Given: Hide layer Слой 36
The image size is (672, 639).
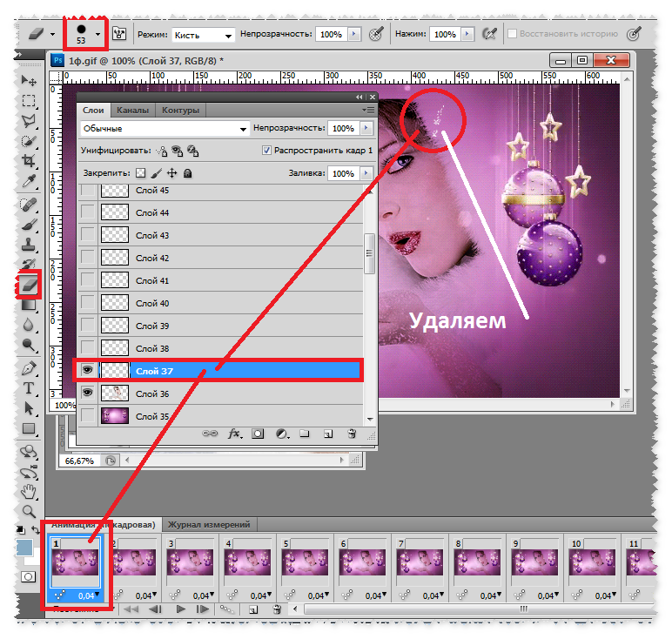Looking at the screenshot, I should [87, 393].
